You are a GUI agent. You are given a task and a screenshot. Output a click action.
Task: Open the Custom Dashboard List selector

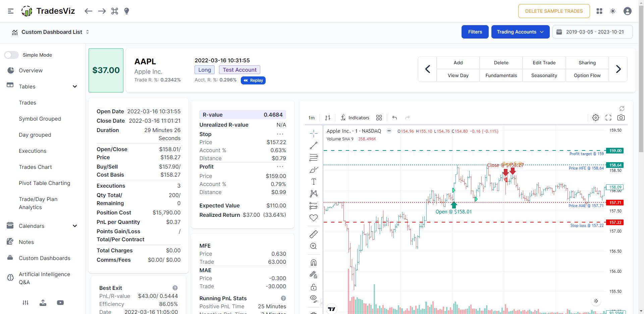tap(50, 32)
